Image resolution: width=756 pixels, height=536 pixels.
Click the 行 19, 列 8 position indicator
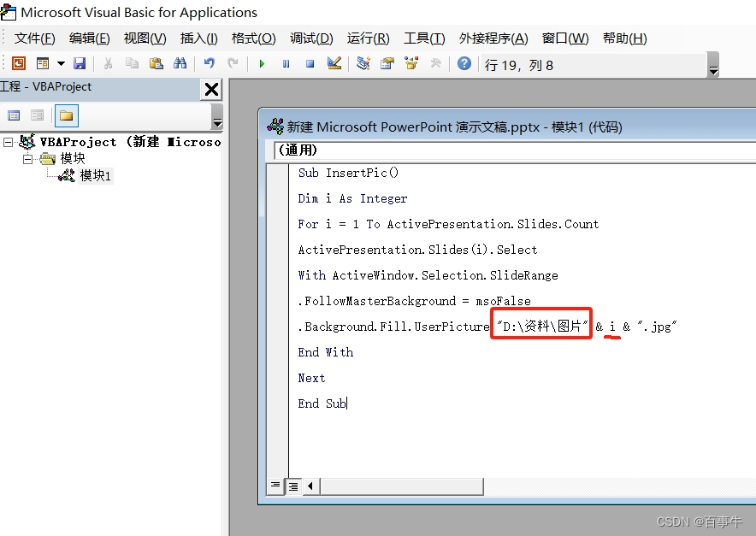click(x=519, y=65)
